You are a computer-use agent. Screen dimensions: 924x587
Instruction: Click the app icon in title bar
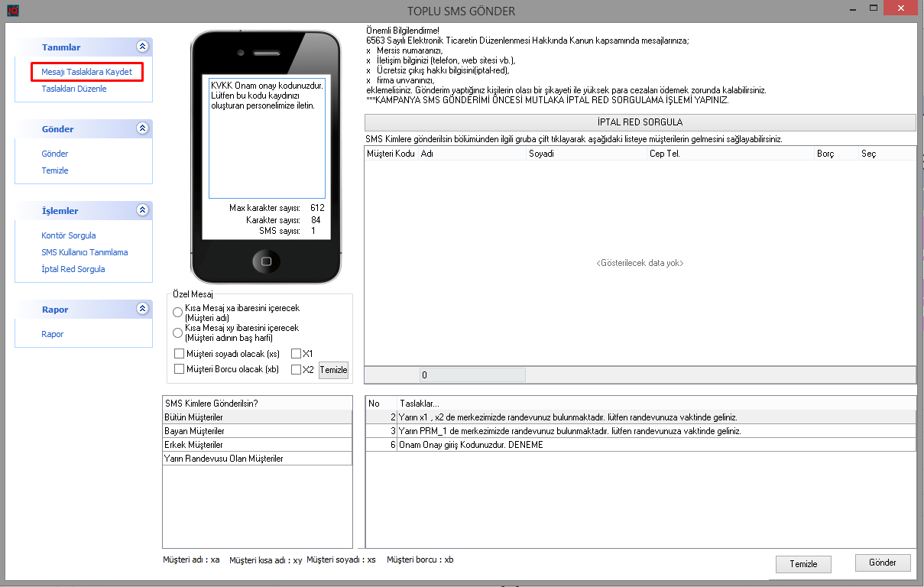[x=11, y=11]
